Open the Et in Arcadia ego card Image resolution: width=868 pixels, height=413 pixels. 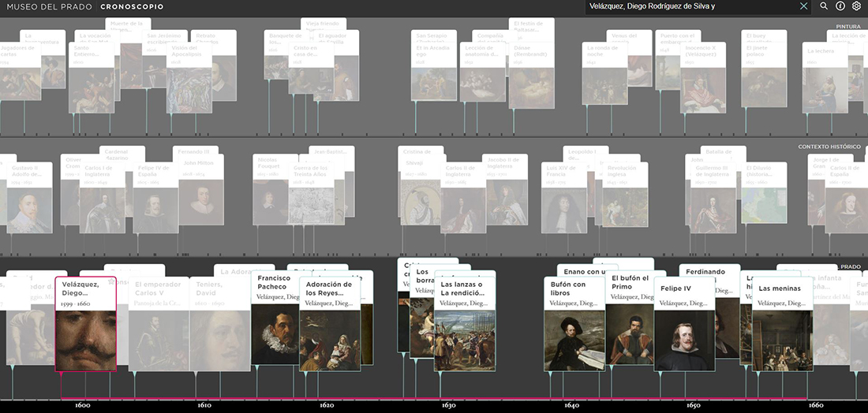coord(434,72)
